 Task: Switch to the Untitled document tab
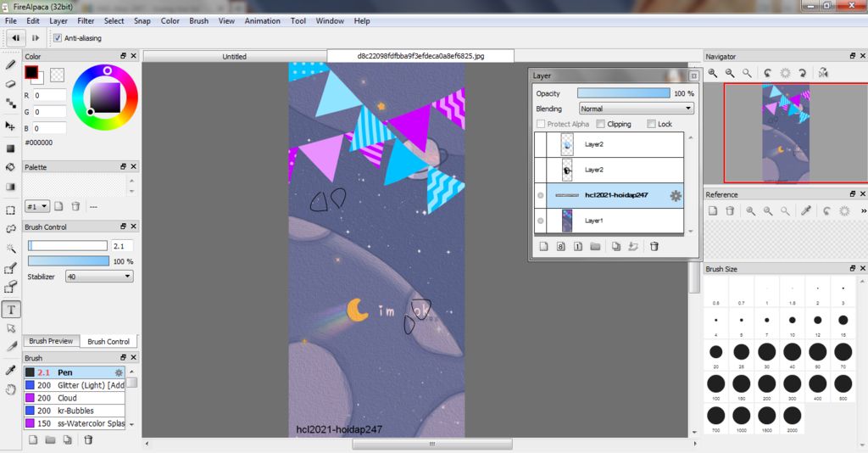235,57
